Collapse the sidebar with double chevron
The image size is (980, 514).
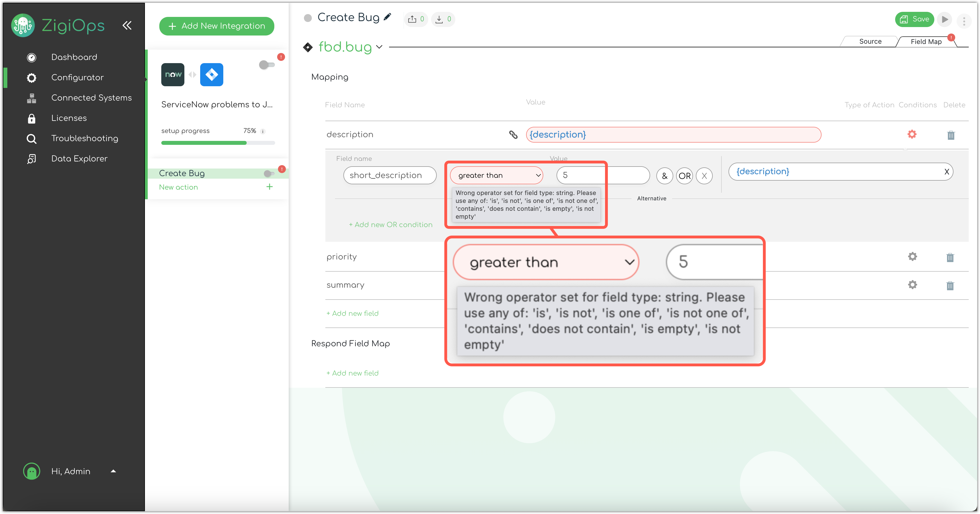coord(127,25)
